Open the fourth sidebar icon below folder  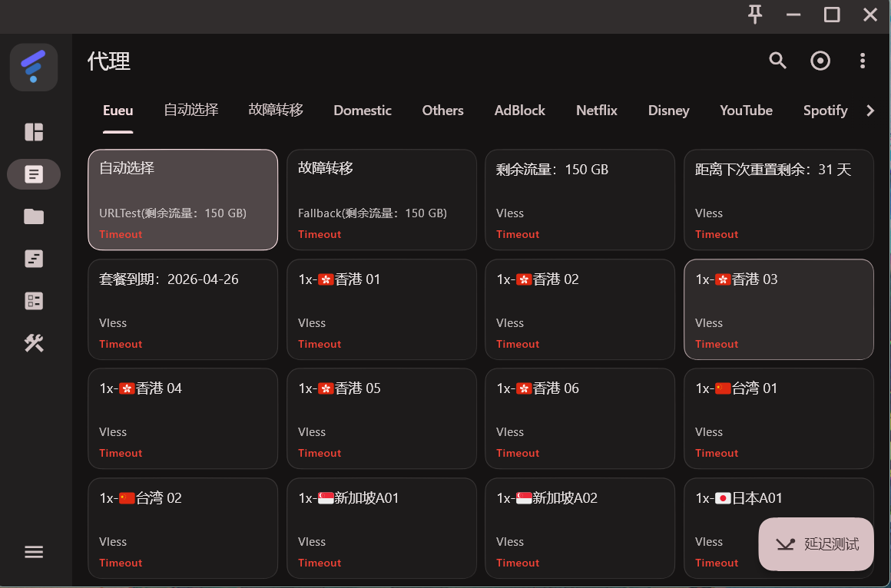34,259
